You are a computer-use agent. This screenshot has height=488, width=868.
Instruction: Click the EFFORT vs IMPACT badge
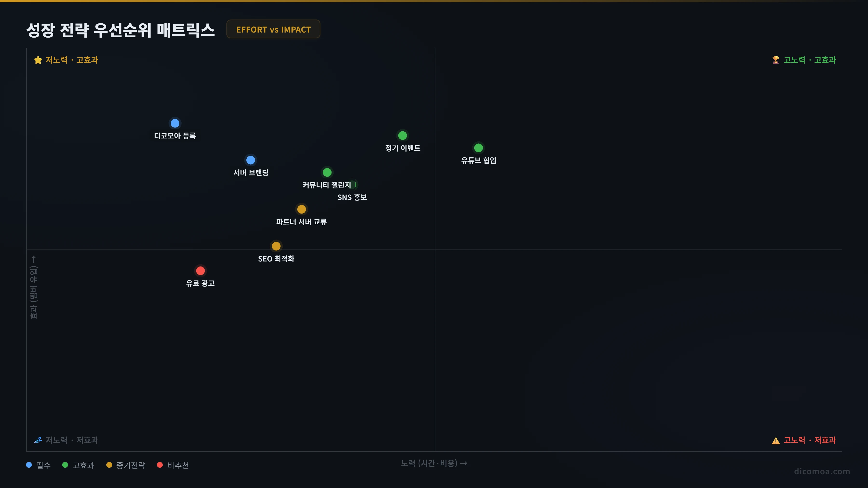[273, 29]
